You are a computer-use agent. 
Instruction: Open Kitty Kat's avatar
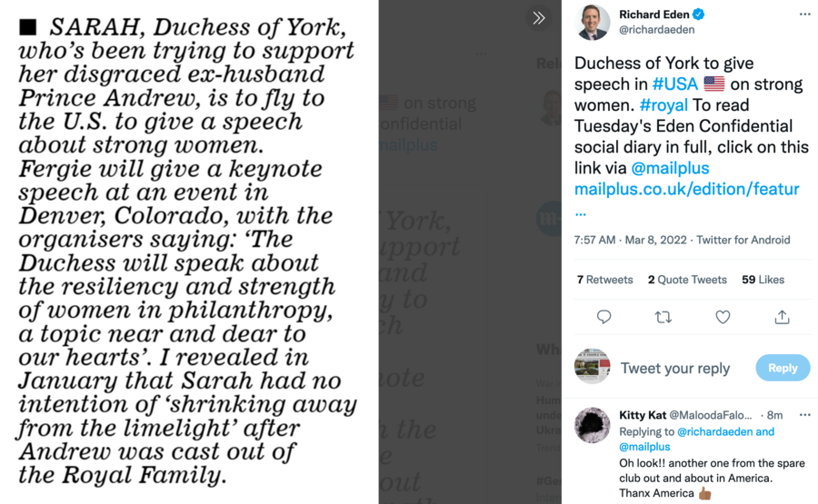click(x=593, y=425)
